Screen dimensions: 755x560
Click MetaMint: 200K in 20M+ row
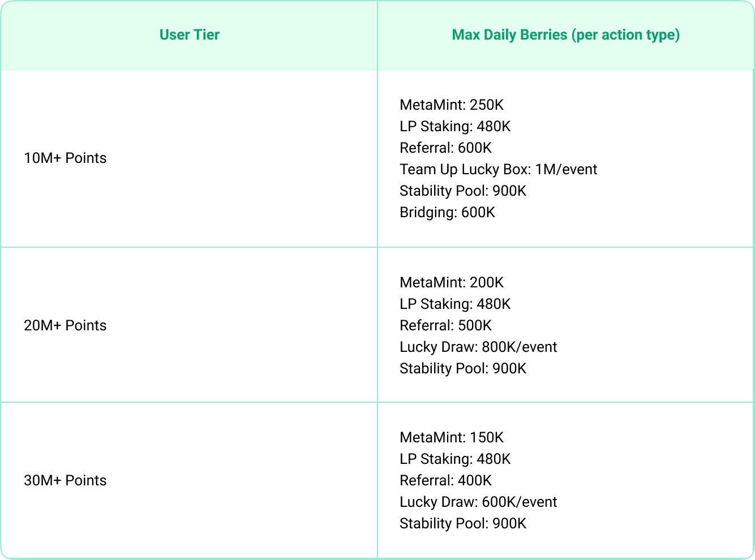[452, 282]
